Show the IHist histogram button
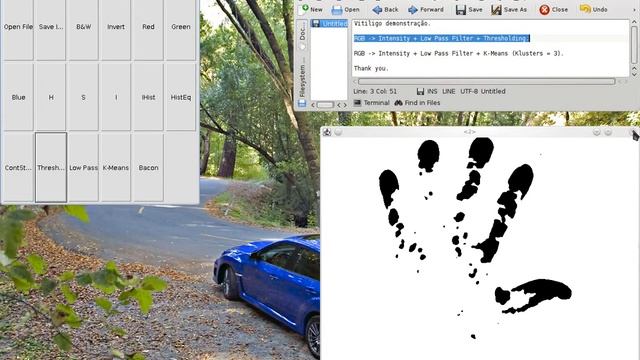 148,97
